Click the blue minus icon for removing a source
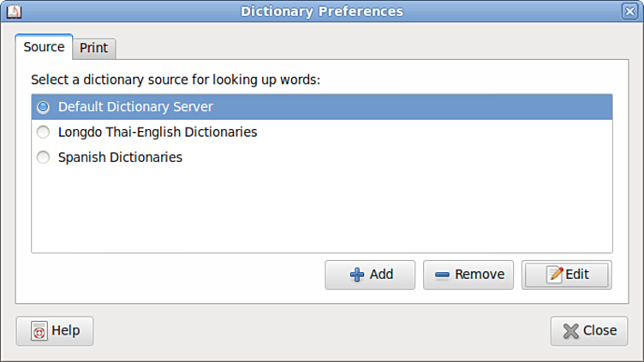The height and width of the screenshot is (362, 644). tap(442, 275)
